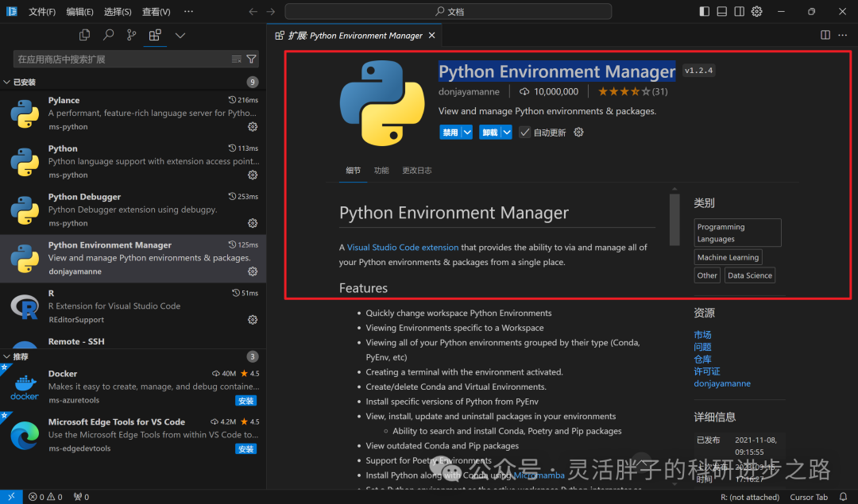Clear extension search results icon

(237, 59)
